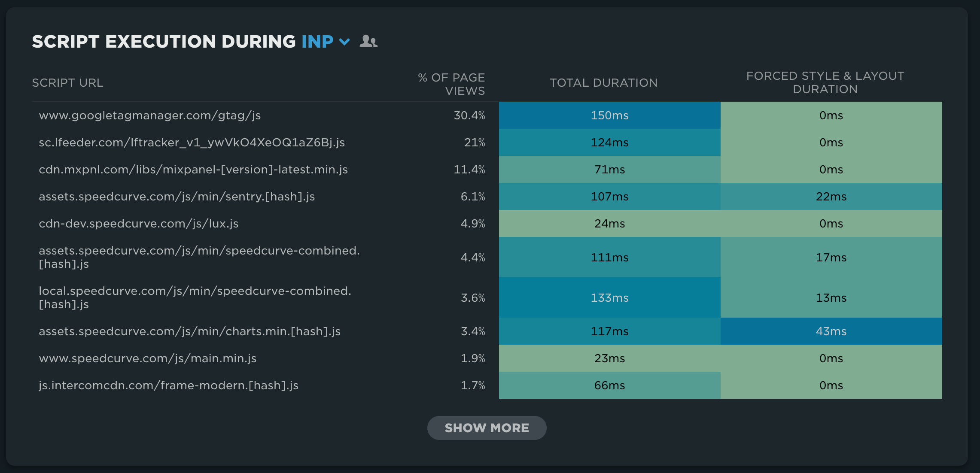This screenshot has height=473, width=980.
Task: Click the Script URL column header
Action: click(67, 83)
